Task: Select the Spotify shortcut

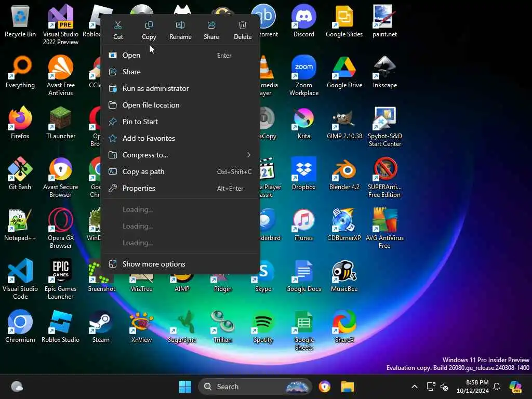Action: (x=263, y=326)
